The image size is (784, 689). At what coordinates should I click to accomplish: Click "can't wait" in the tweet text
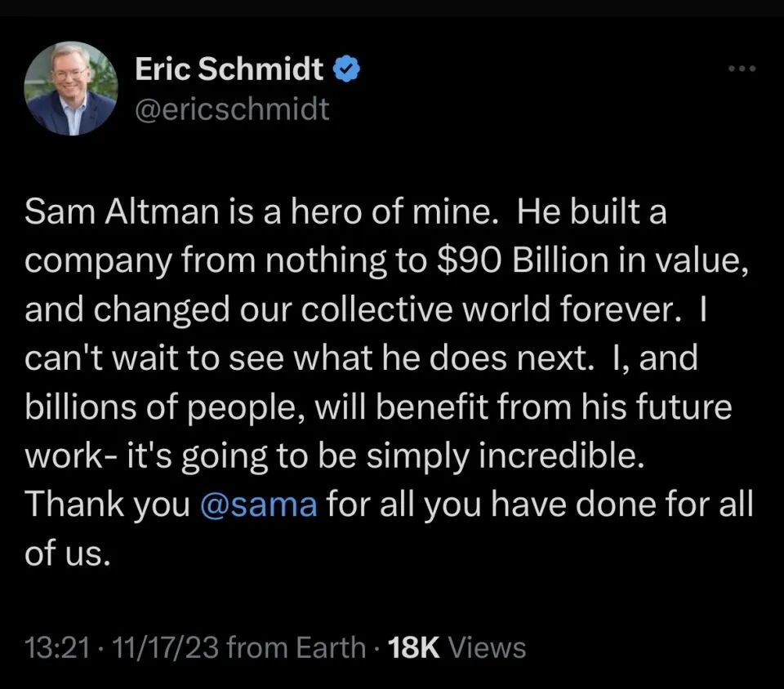pyautogui.click(x=108, y=358)
